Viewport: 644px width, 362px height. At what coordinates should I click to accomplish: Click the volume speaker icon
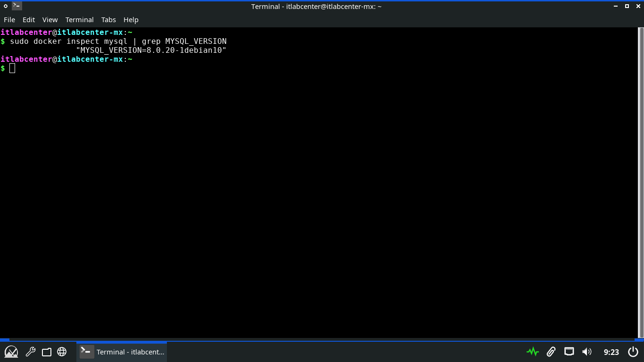[586, 352]
